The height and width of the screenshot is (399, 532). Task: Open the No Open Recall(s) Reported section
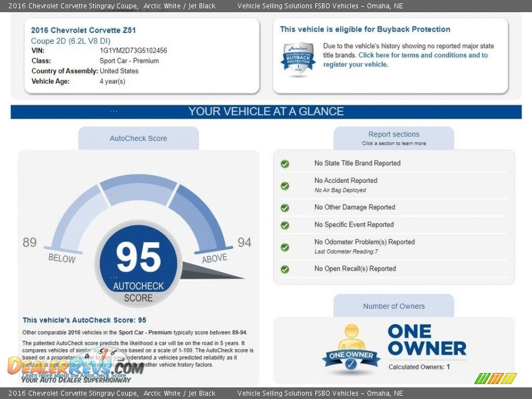355,269
